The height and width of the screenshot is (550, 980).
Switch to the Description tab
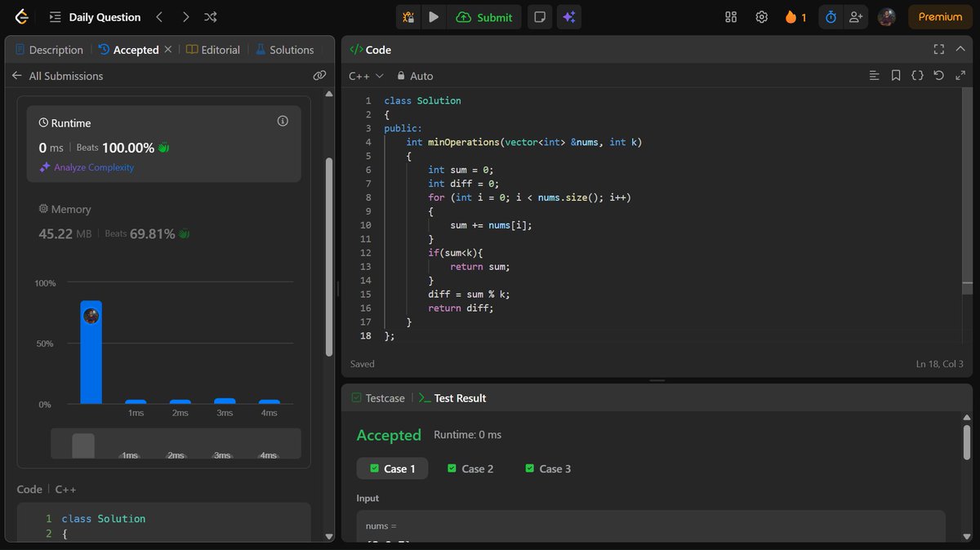[49, 50]
